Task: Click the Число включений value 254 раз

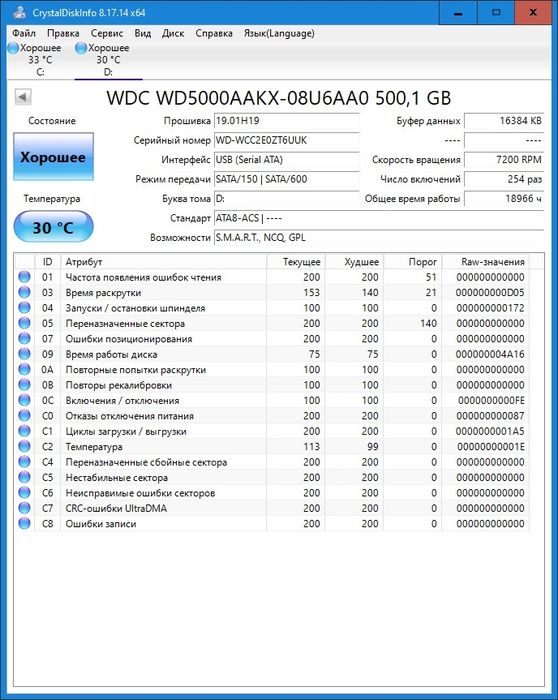Action: 504,179
